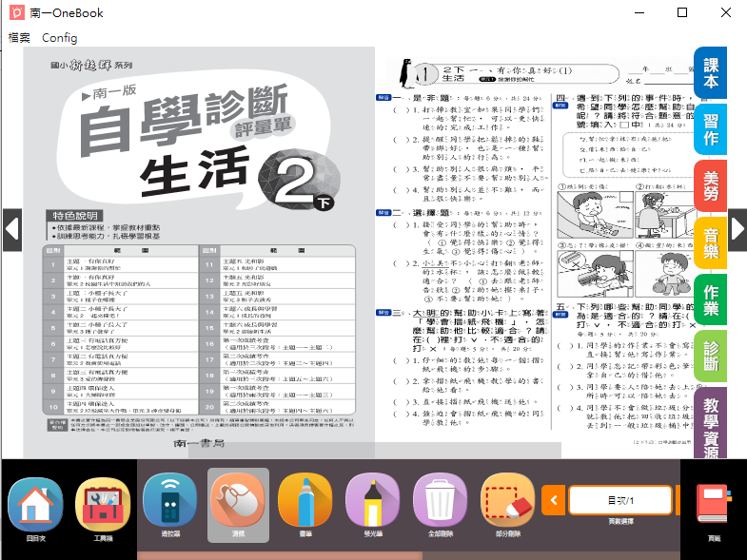747x560 pixels.
Task: Open the red toolbox icon
Action: click(x=102, y=503)
